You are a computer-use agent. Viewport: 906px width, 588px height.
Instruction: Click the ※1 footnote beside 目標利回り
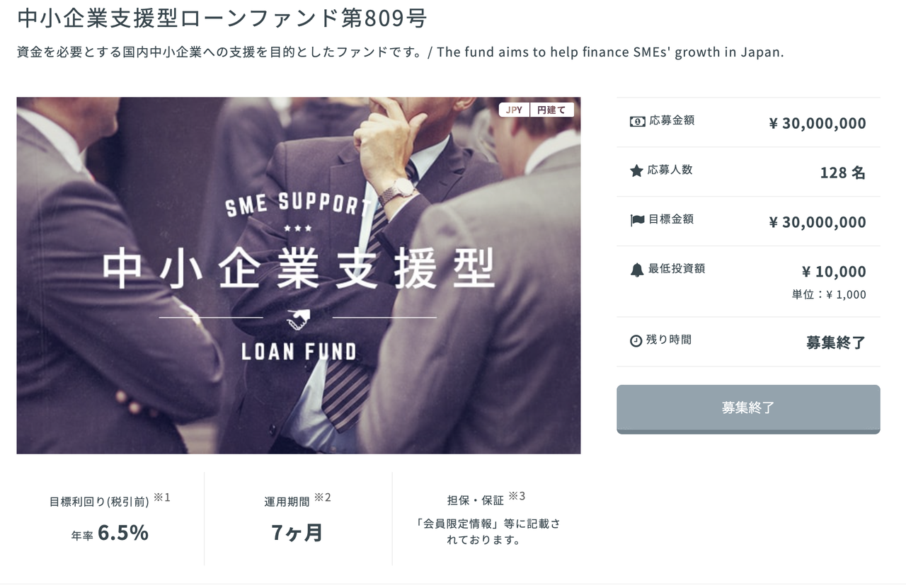point(162,497)
